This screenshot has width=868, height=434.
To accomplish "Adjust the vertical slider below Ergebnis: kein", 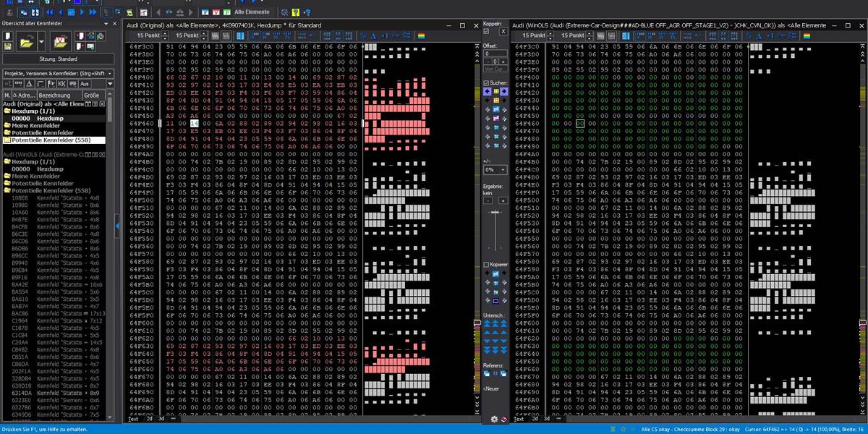I will 494,212.
